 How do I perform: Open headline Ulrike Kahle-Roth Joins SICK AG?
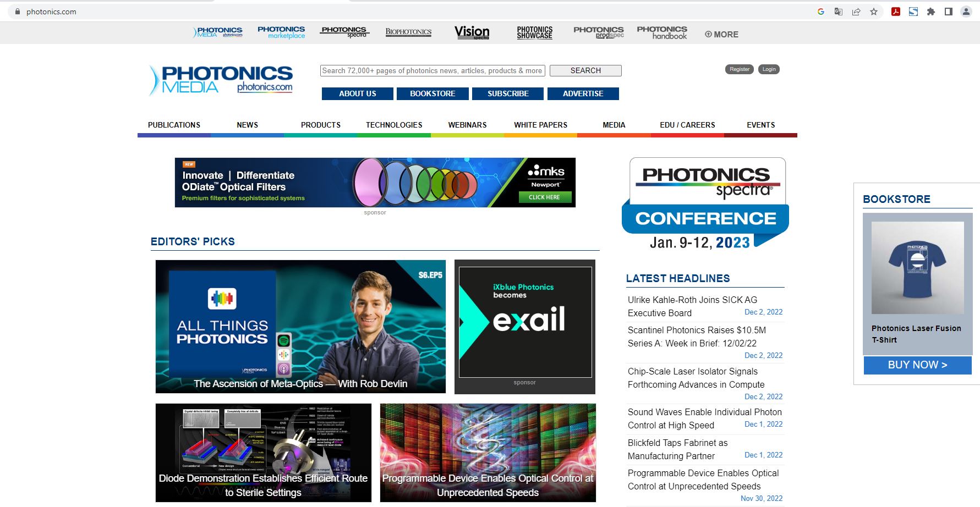(x=692, y=306)
